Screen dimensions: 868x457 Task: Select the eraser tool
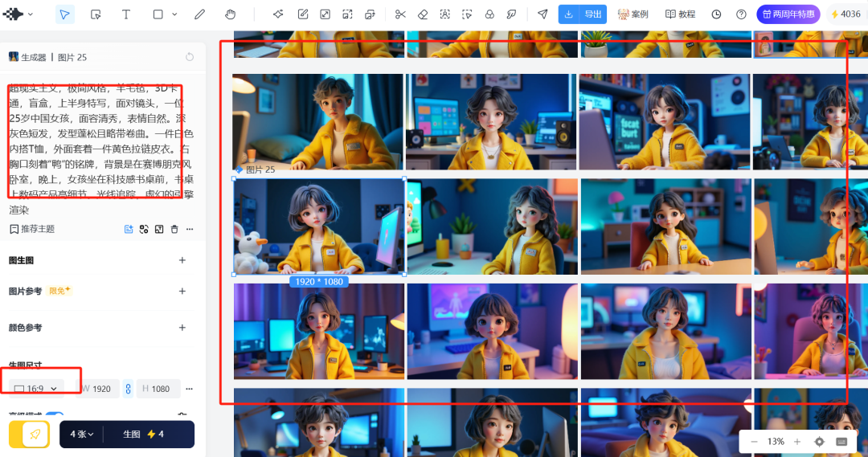point(423,14)
